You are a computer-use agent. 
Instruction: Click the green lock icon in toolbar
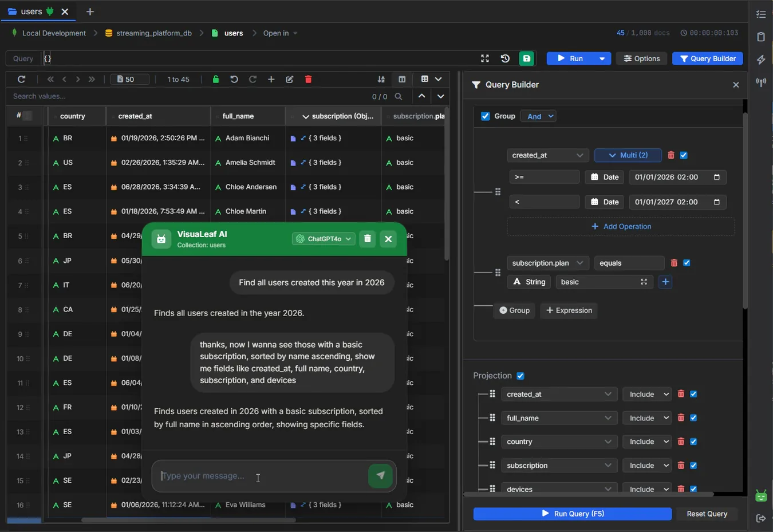click(216, 80)
